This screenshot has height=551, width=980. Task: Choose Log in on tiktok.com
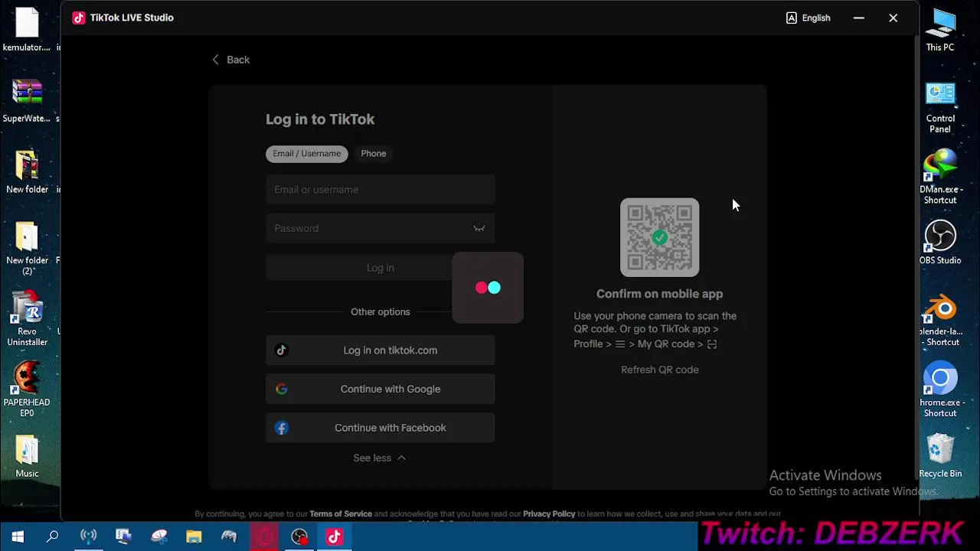tap(381, 350)
